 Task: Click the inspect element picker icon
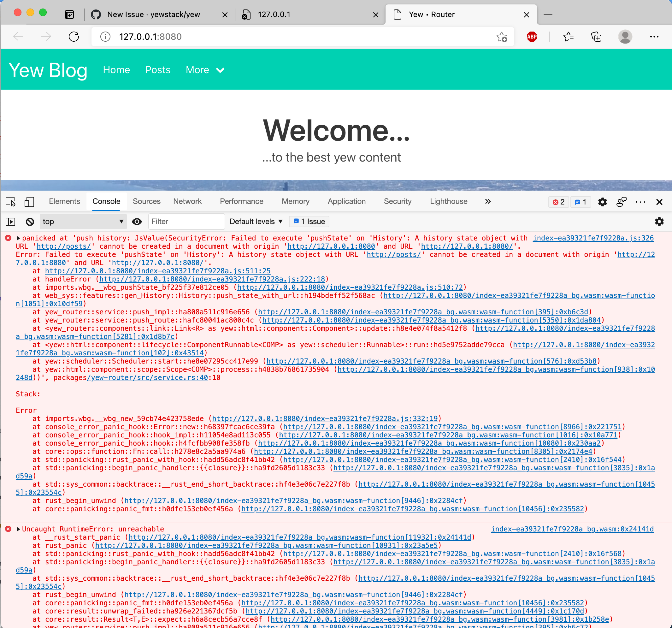(x=10, y=202)
